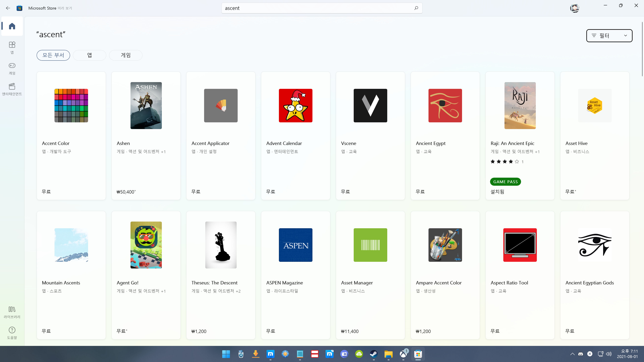644x362 pixels.
Task: Click the Microsoft Store taskbar icon
Action: (418, 354)
